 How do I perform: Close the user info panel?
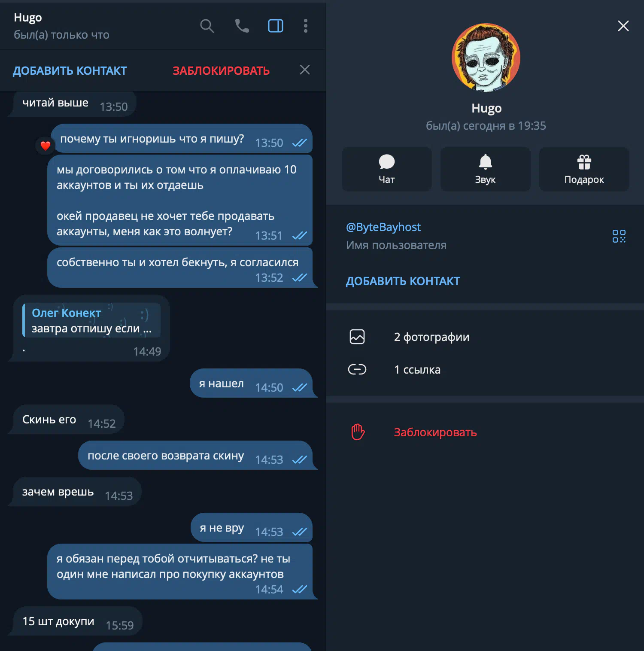click(x=623, y=26)
